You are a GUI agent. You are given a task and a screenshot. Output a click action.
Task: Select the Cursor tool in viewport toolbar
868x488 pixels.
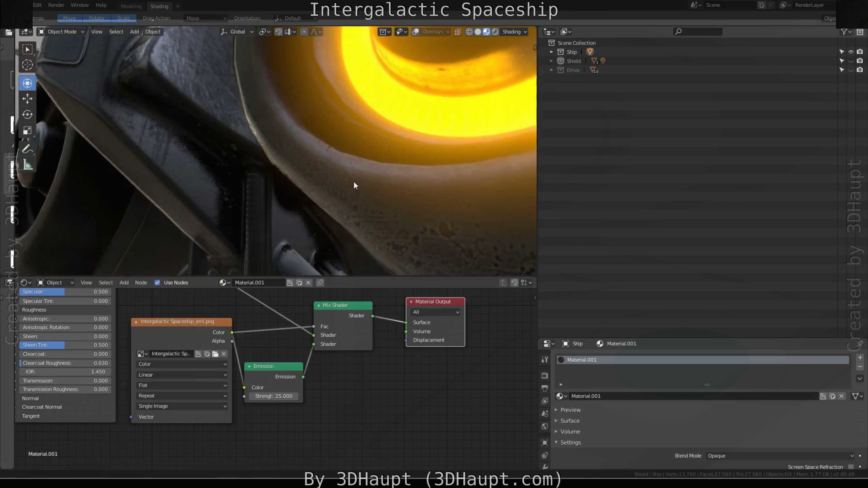pyautogui.click(x=27, y=65)
